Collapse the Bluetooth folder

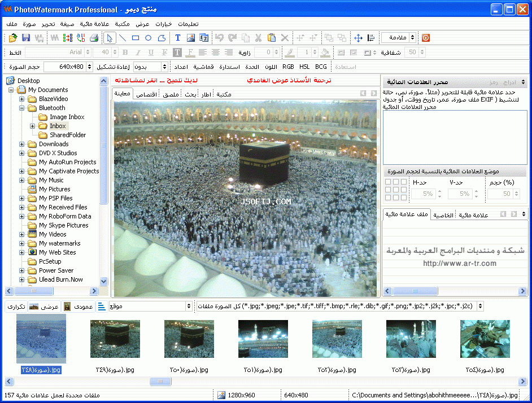click(21, 108)
